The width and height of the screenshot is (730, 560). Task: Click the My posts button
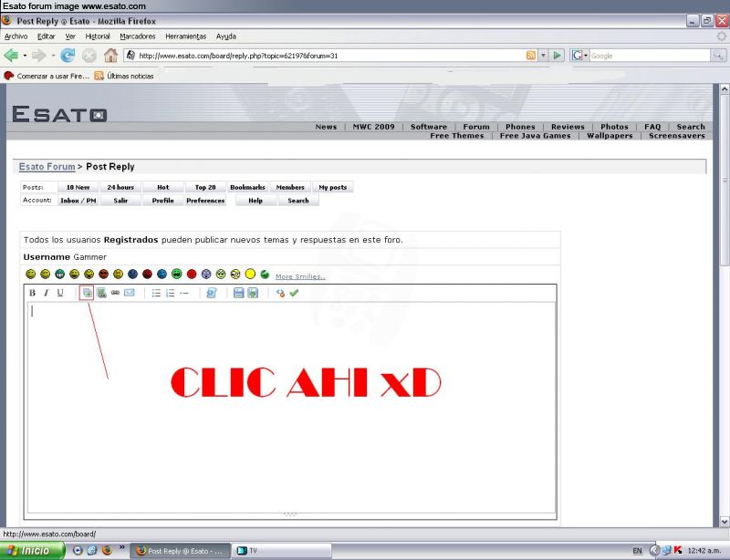[x=333, y=187]
